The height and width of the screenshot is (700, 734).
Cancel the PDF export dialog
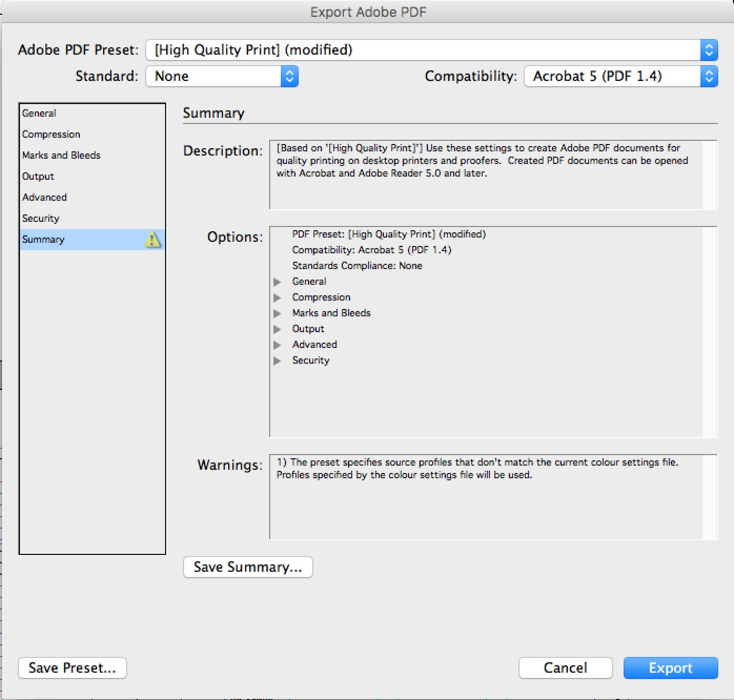coord(565,668)
